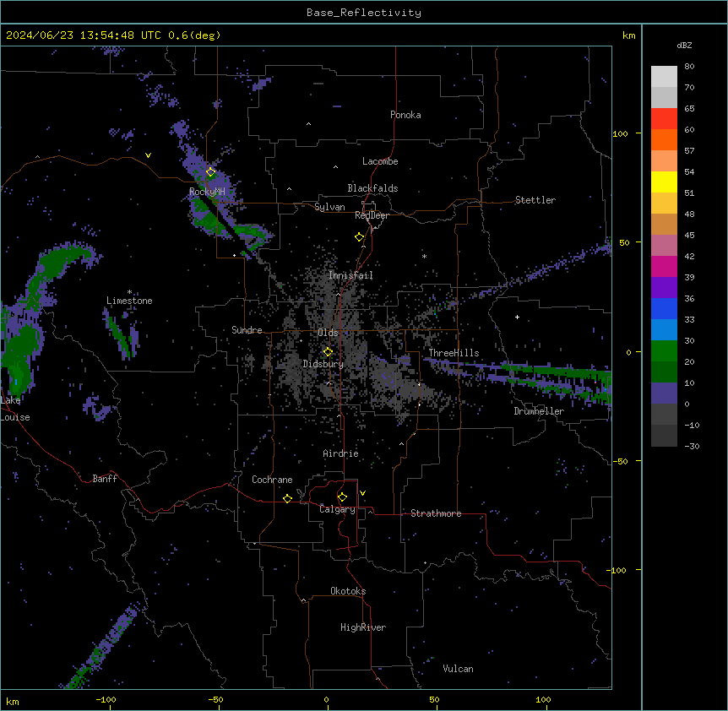Screen dimensions: 728x711
Task: Click the RedDeer city label
Action: click(x=372, y=215)
